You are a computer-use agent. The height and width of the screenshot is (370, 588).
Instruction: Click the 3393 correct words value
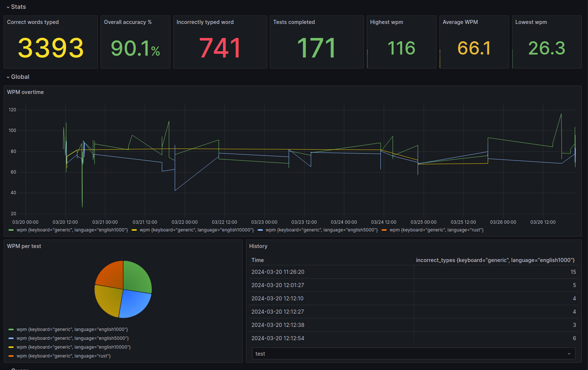(51, 48)
